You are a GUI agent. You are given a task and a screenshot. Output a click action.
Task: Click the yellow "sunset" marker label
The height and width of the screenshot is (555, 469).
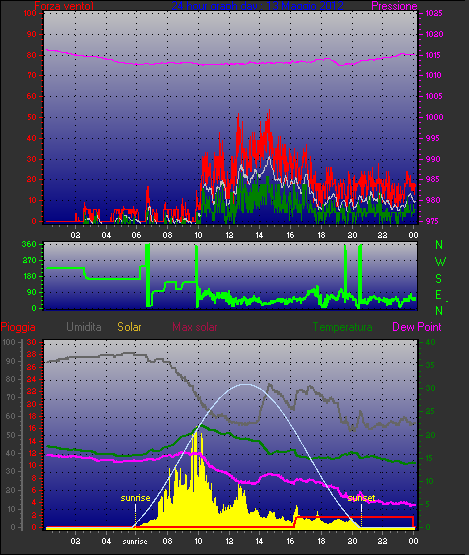[x=361, y=498]
